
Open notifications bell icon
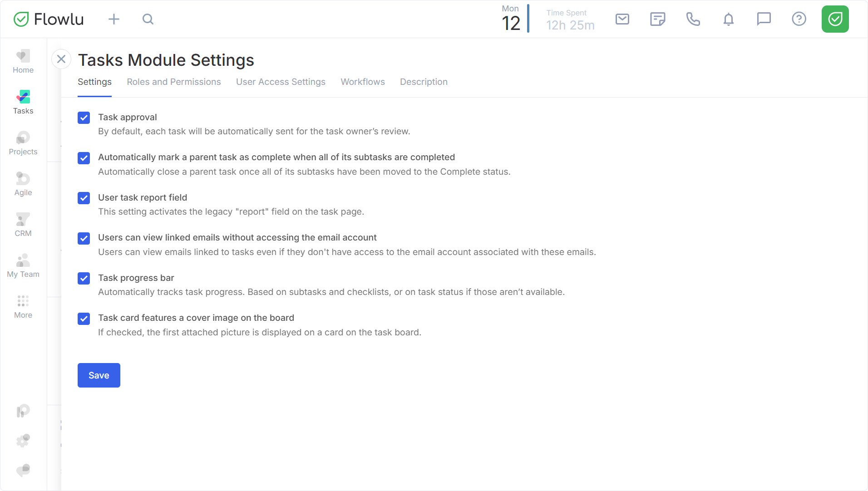[728, 19]
